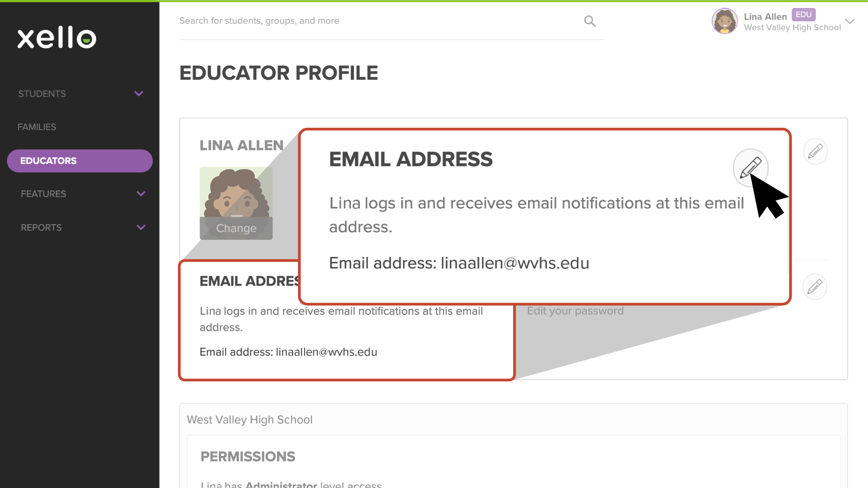Open FAMILIES in the sidebar

37,127
